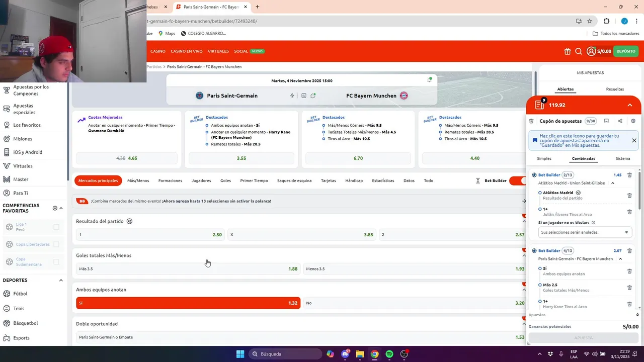Clear the bet slip with its trash icon
The width and height of the screenshot is (644, 362).
[531, 121]
